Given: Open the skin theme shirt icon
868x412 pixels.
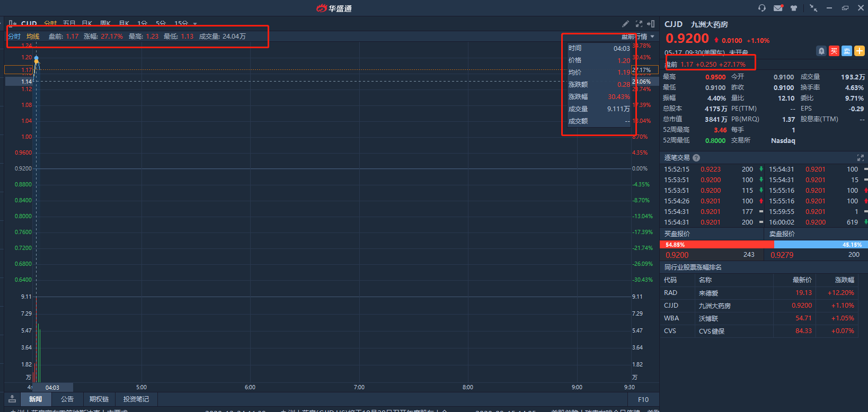Looking at the screenshot, I should tap(794, 8).
